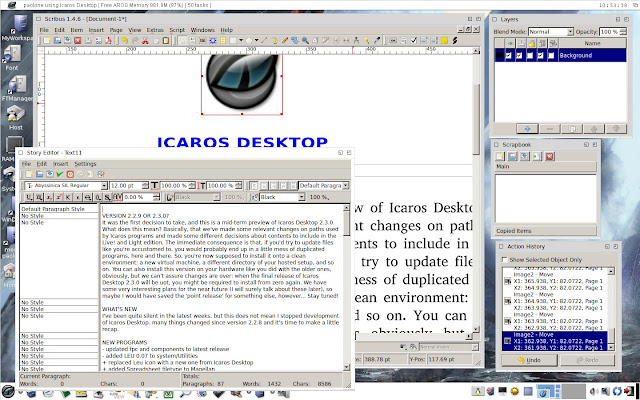Viewport: 640px width, 400px height.
Task: Click the tracking 0.00 % input field
Action: [x=138, y=197]
